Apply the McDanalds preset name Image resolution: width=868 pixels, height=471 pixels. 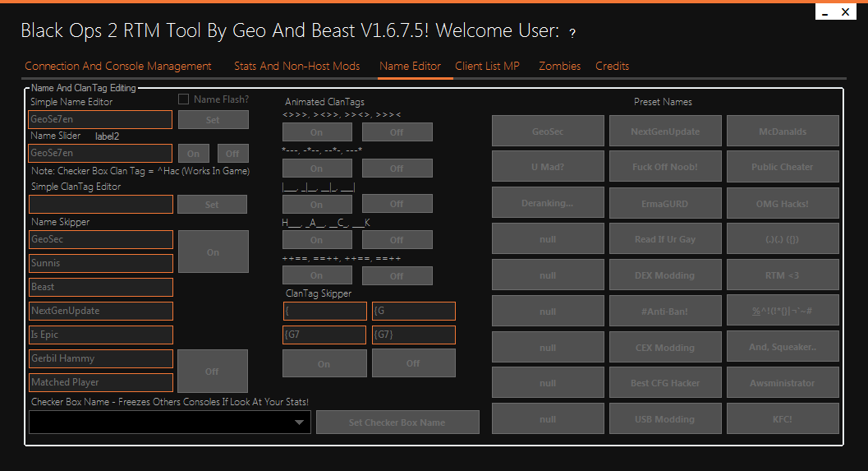click(x=783, y=131)
